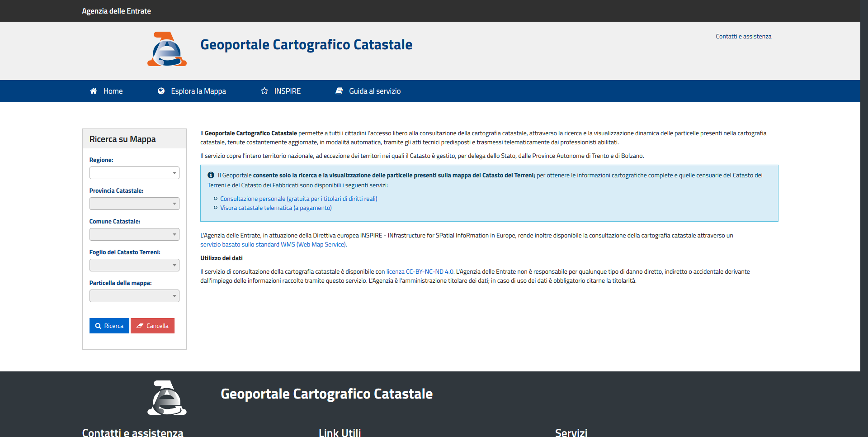This screenshot has height=437, width=868.
Task: Open the INSPIRE menu item
Action: coord(281,91)
